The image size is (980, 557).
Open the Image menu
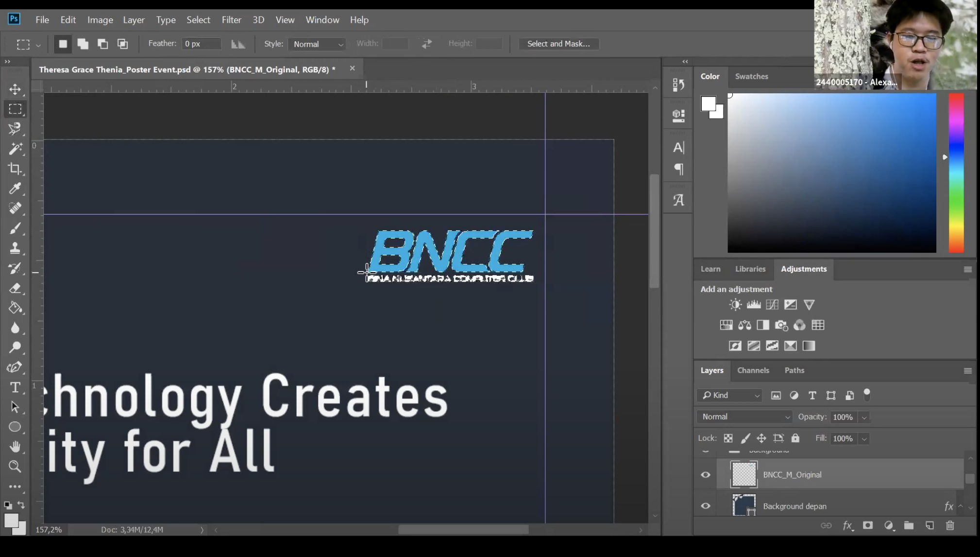100,20
